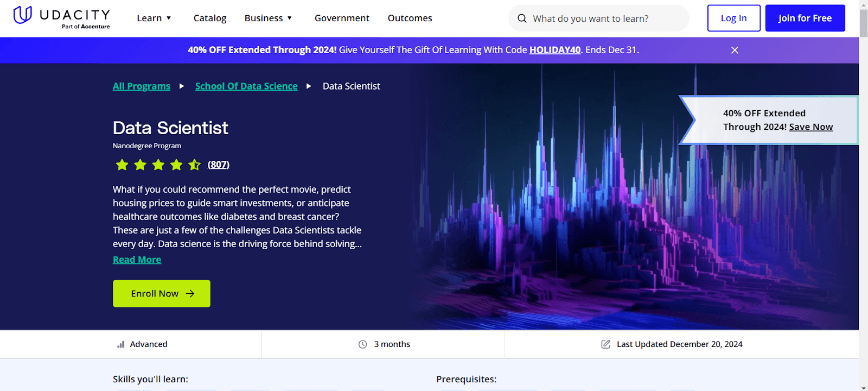Click the Udacity logo

pyautogui.click(x=61, y=16)
